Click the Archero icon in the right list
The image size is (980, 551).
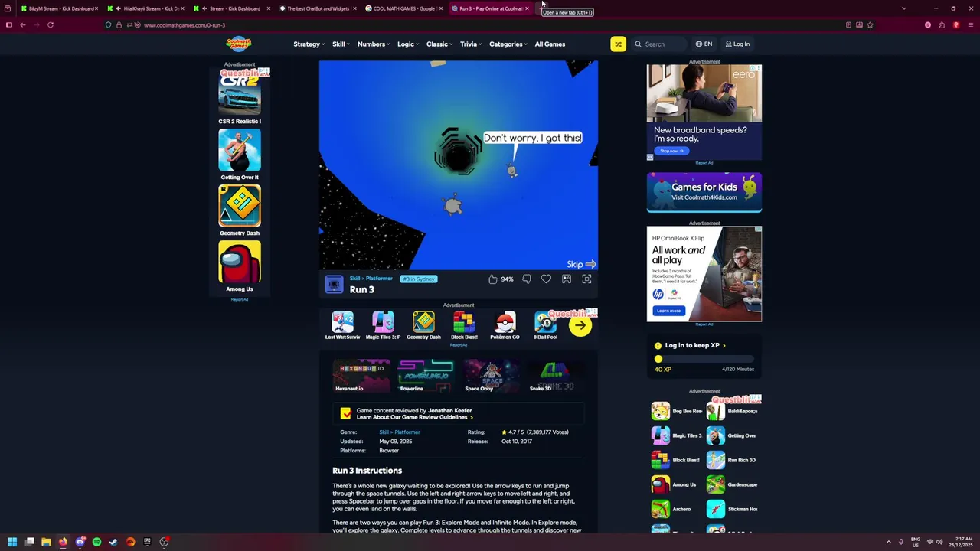click(660, 509)
